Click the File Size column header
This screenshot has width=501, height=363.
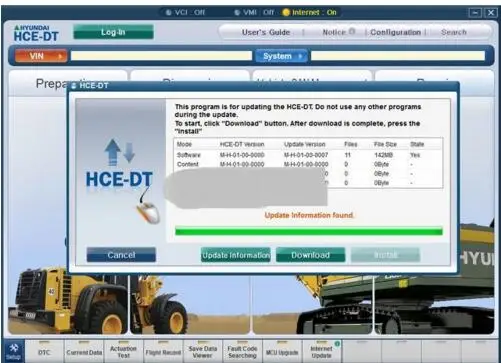coord(385,144)
